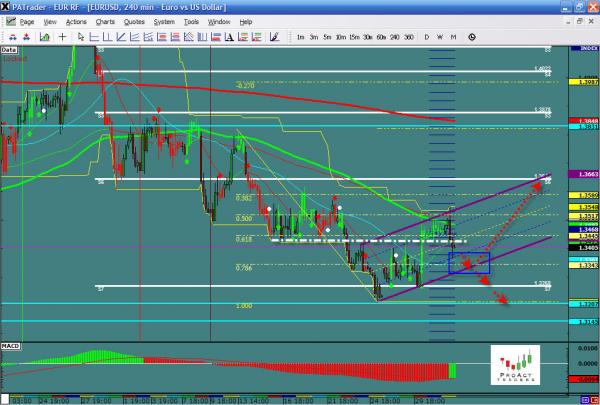600x405 pixels.
Task: Switch chart to 60m timeframe
Action: (381, 37)
